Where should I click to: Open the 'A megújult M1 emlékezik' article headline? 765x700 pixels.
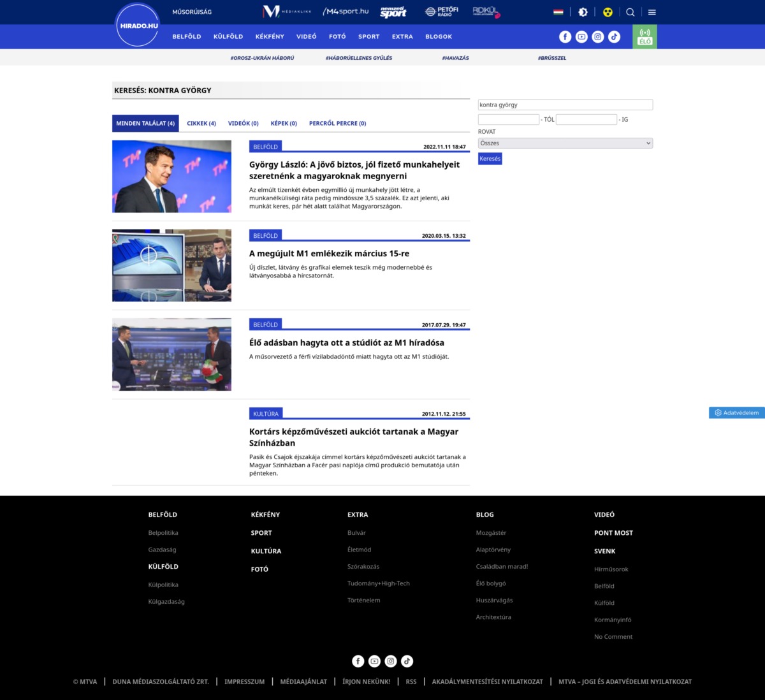329,254
